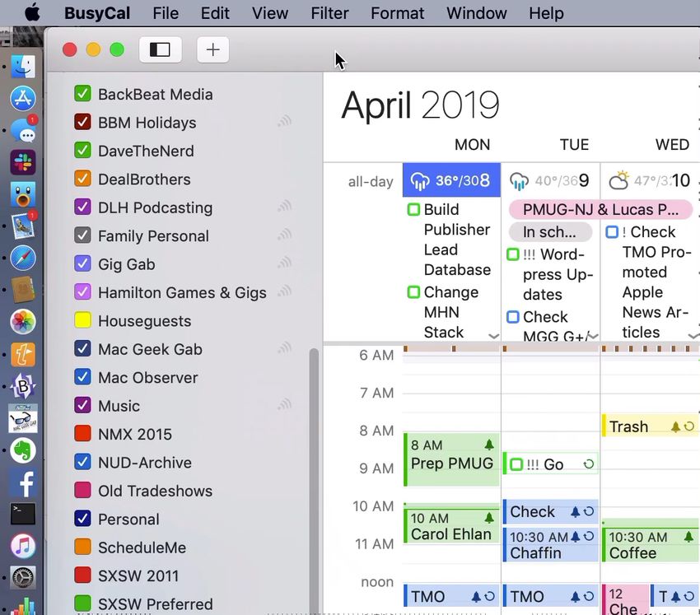Open Evernote from the Dock
Image resolution: width=700 pixels, height=615 pixels.
pyautogui.click(x=23, y=451)
